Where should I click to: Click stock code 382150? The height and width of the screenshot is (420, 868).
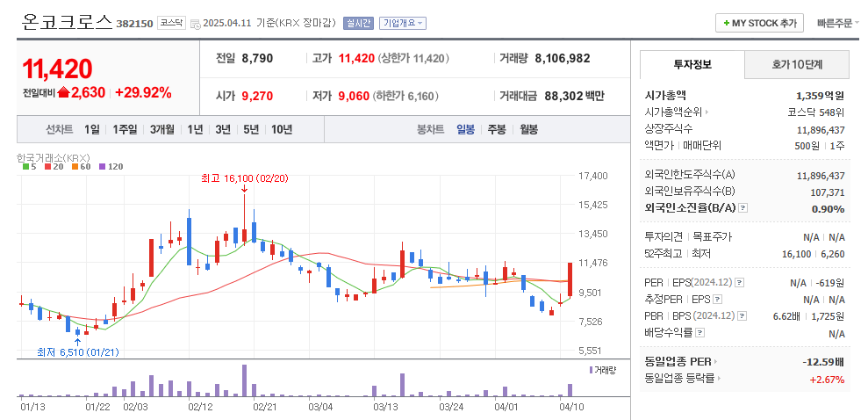point(134,24)
